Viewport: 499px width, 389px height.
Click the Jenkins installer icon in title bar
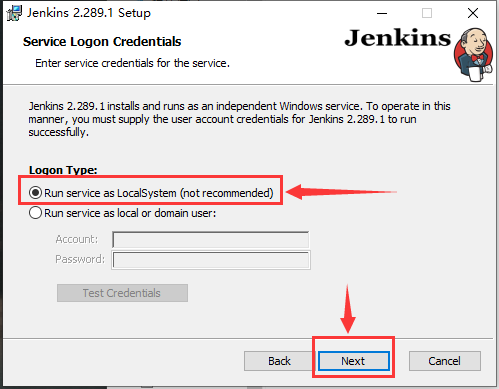click(14, 13)
